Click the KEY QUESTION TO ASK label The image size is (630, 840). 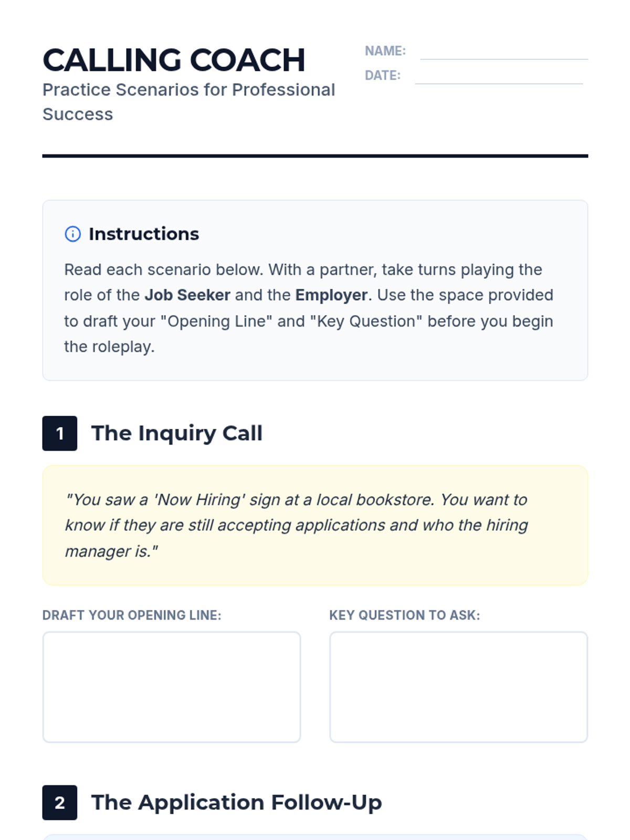(405, 615)
